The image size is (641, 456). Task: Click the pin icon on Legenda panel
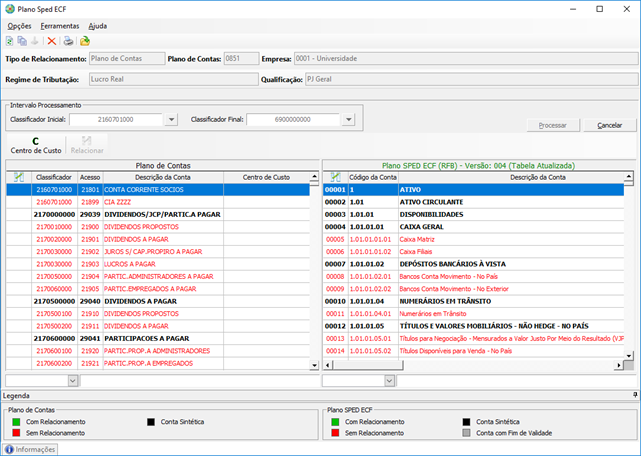[635, 395]
